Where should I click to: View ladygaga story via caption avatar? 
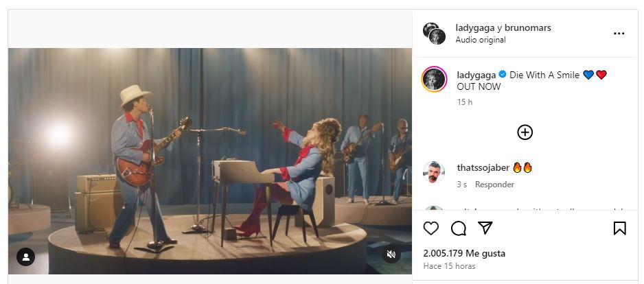click(x=435, y=80)
